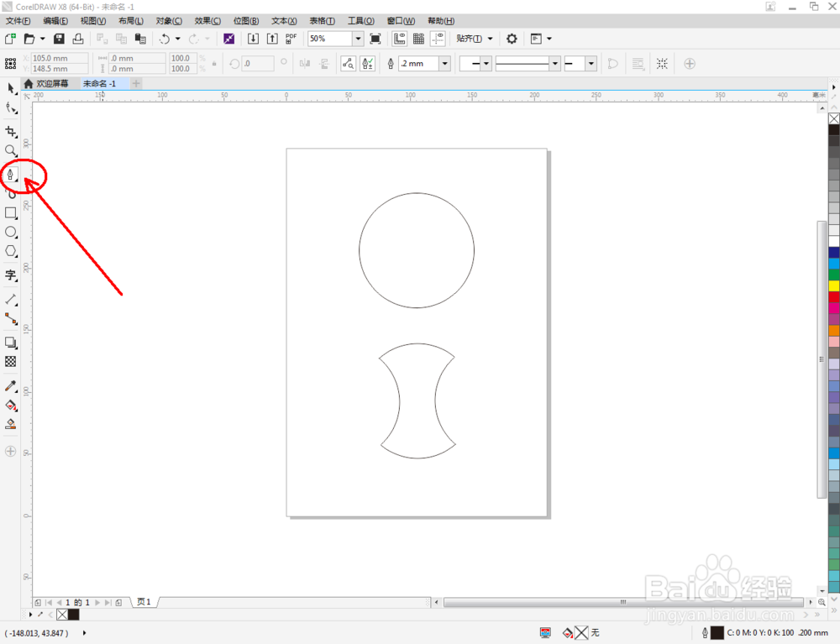The width and height of the screenshot is (840, 644).
Task: Select the Drop Shadow tool
Action: point(11,343)
